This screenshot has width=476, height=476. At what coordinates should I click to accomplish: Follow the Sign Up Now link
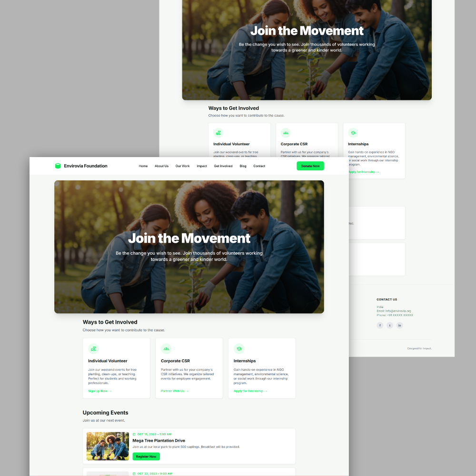click(x=99, y=391)
